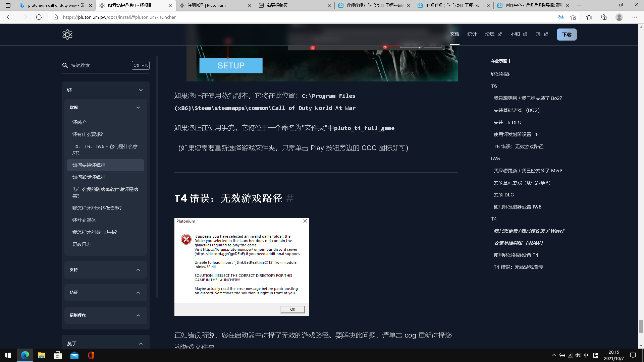Click the browser profile avatar
The height and width of the screenshot is (362, 644).
(619, 17)
